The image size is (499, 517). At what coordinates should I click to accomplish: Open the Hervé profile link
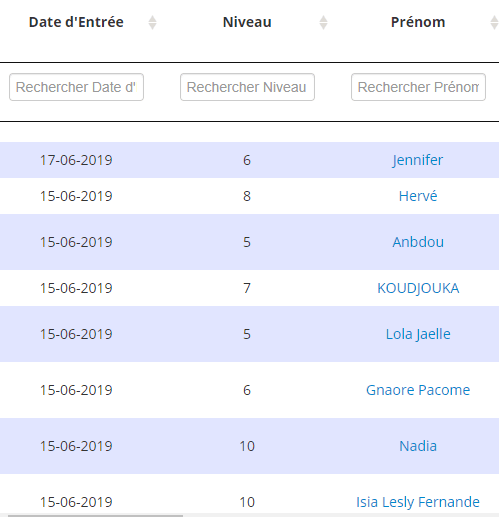pos(418,196)
